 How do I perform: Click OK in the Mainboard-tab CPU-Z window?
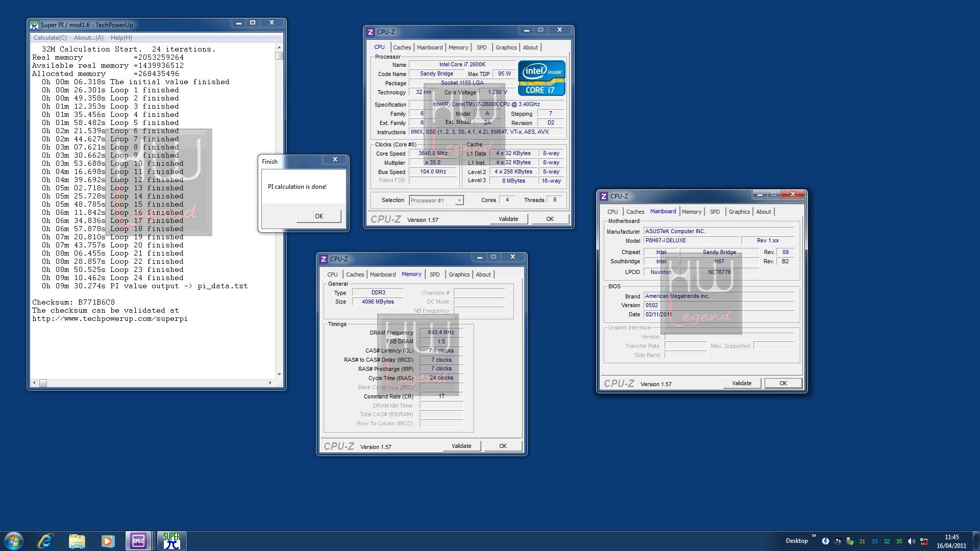(x=783, y=383)
